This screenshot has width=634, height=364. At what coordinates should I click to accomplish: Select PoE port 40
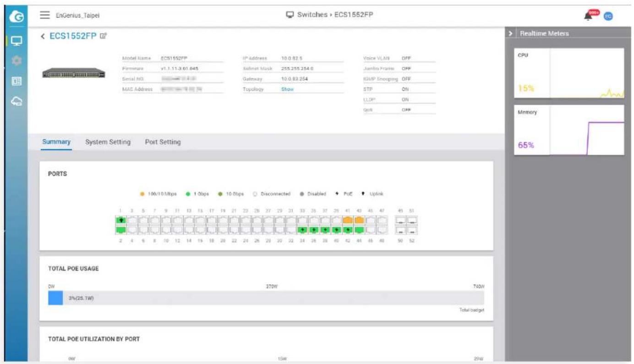(x=336, y=229)
